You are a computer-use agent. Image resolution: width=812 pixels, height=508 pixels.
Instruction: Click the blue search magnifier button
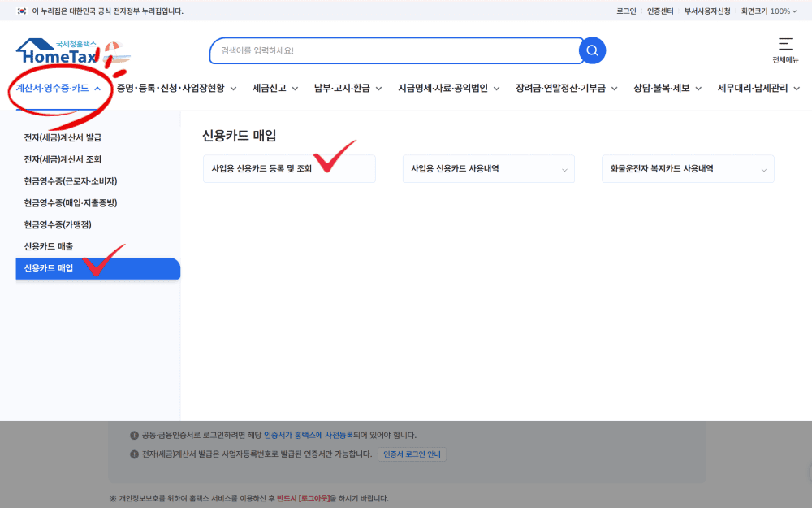tap(593, 50)
